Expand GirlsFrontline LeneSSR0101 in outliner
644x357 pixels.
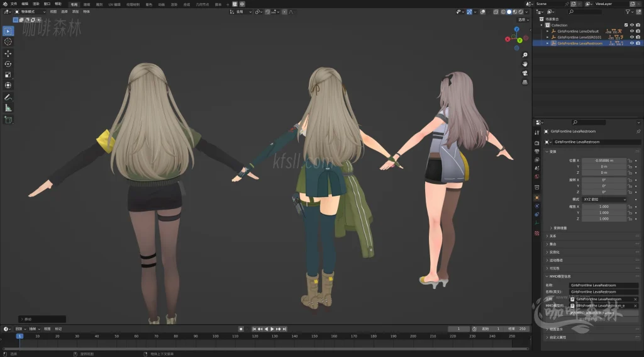click(548, 37)
